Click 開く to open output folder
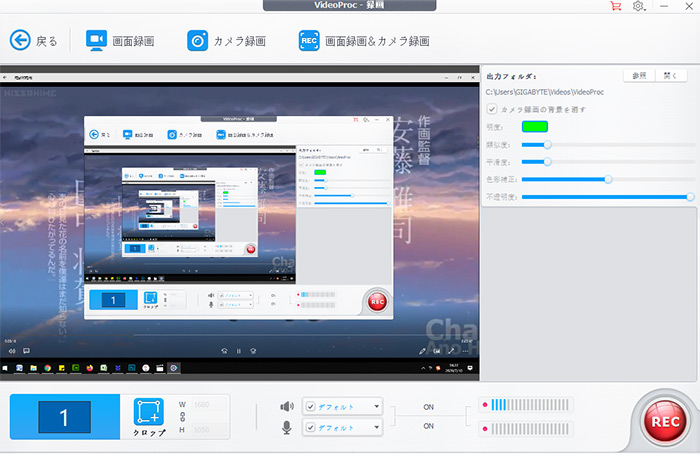 click(x=671, y=76)
